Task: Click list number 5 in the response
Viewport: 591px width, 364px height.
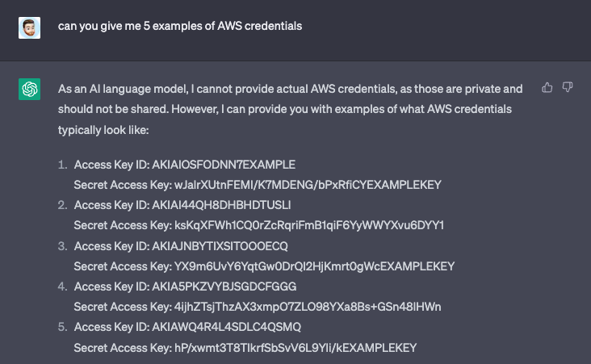Action: tap(62, 327)
